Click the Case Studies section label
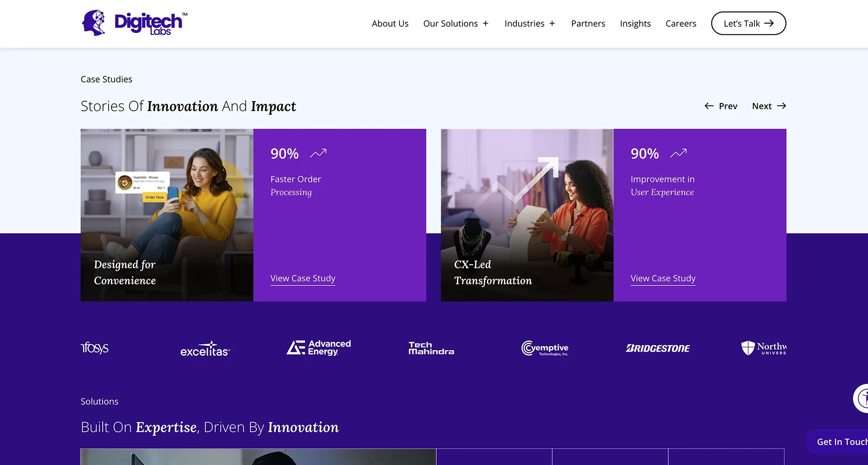868x465 pixels. 106,79
